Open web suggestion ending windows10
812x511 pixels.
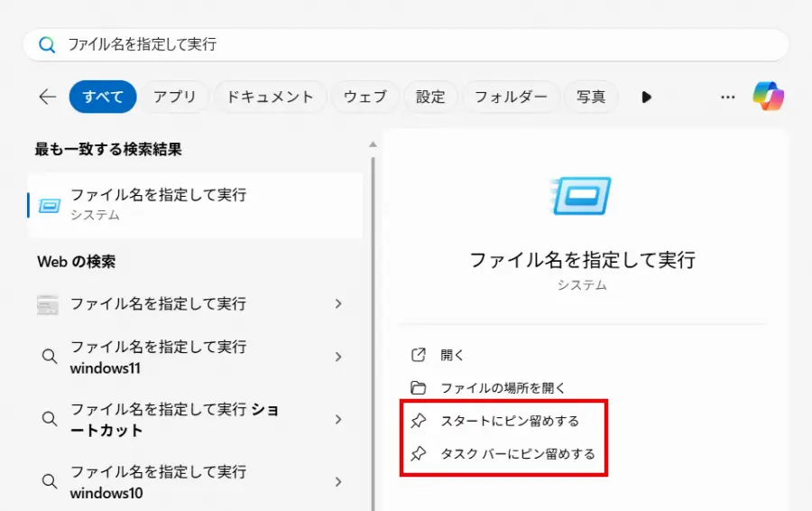pos(195,482)
